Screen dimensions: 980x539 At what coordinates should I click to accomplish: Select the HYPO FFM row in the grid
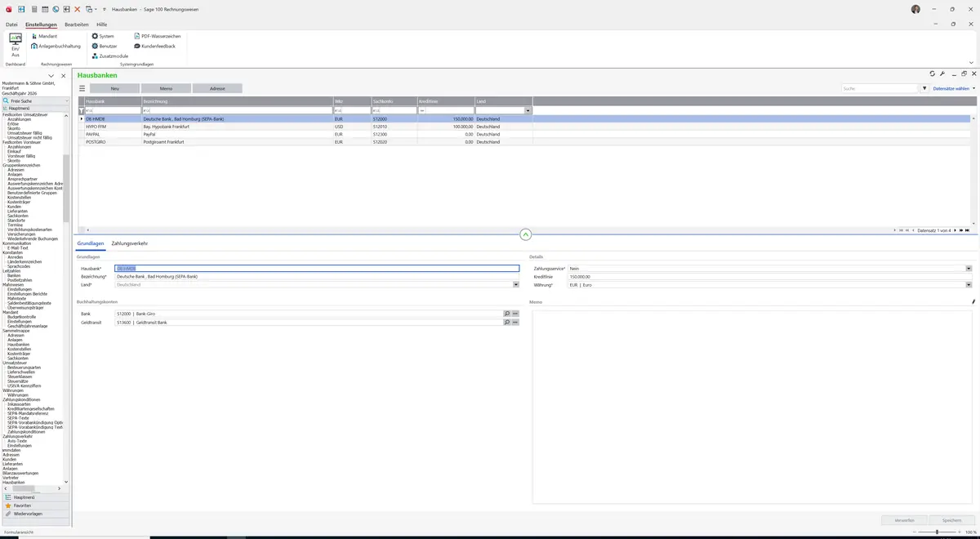524,127
